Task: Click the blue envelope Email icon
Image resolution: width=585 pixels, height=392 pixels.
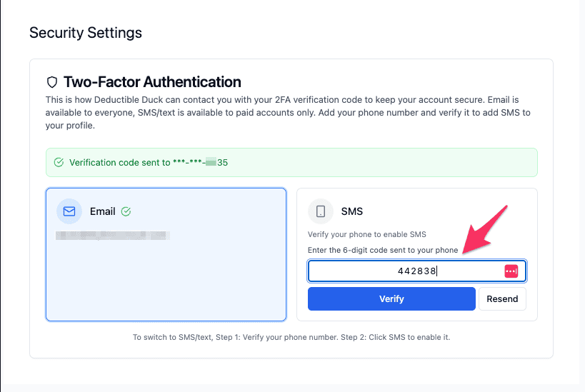Action: 69,211
